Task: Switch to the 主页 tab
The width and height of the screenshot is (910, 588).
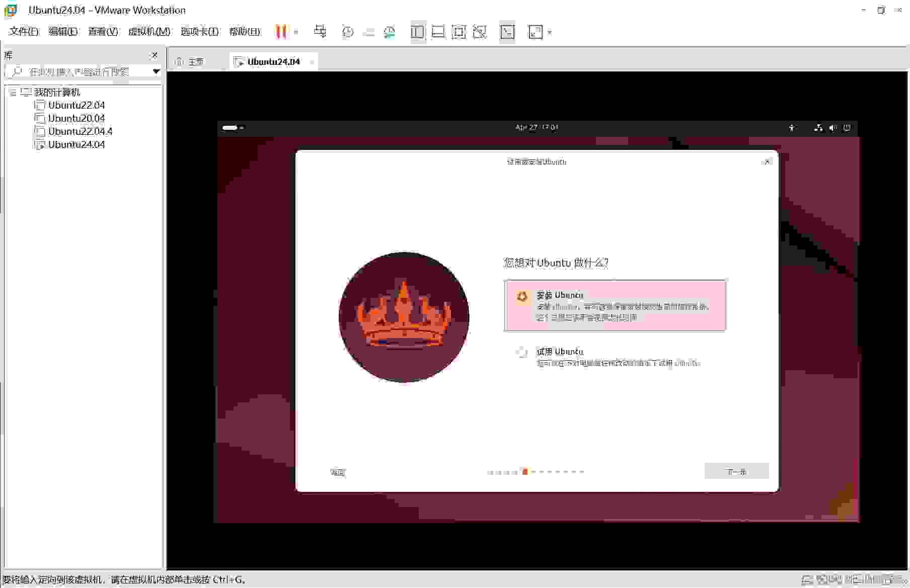Action: (x=196, y=62)
